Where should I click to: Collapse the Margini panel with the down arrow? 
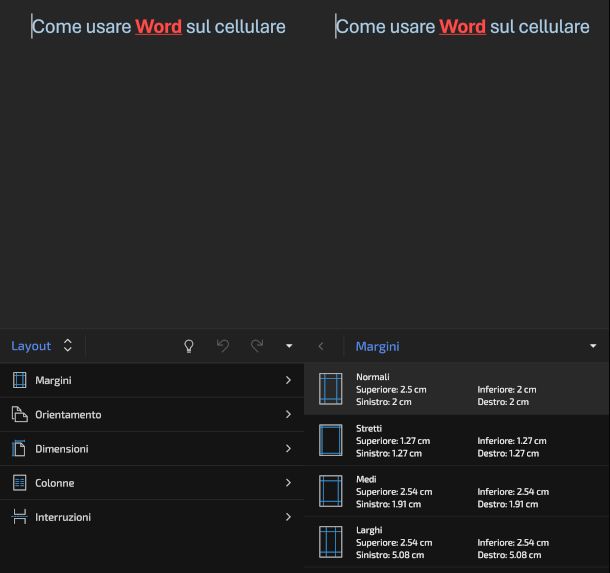[x=593, y=346]
